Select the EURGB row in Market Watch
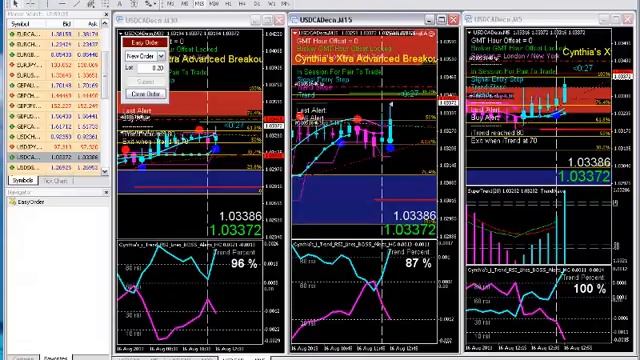The width and height of the screenshot is (640, 360). 54,54
